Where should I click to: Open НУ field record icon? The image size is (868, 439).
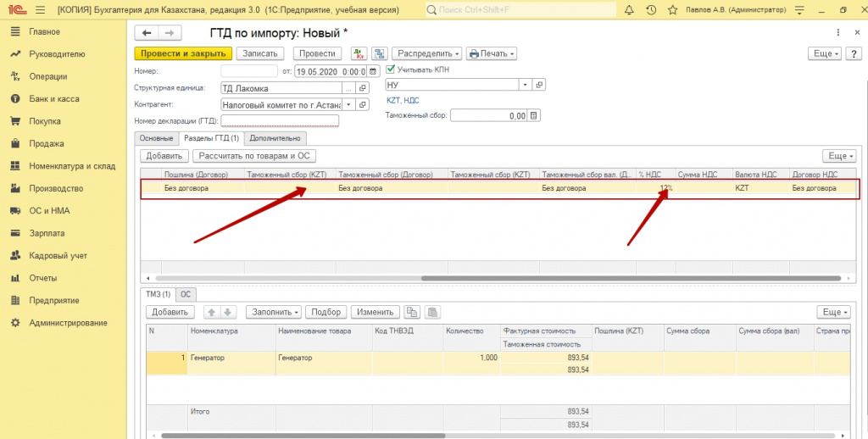point(539,85)
